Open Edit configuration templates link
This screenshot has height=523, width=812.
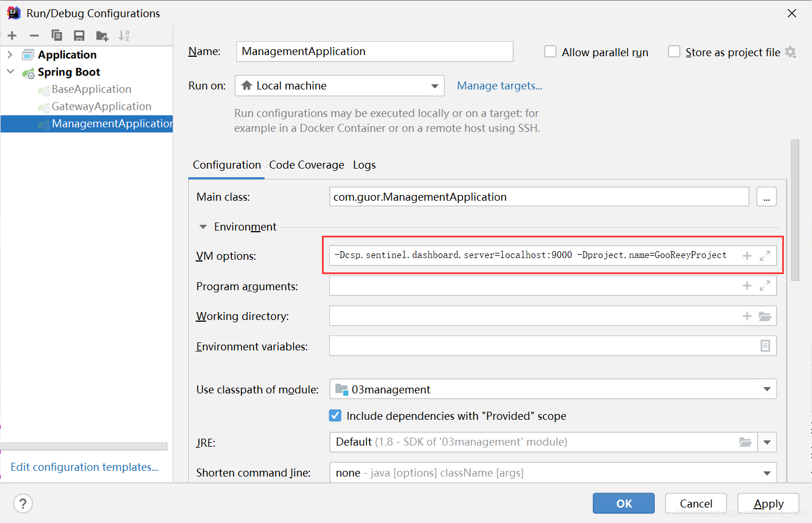coord(84,467)
